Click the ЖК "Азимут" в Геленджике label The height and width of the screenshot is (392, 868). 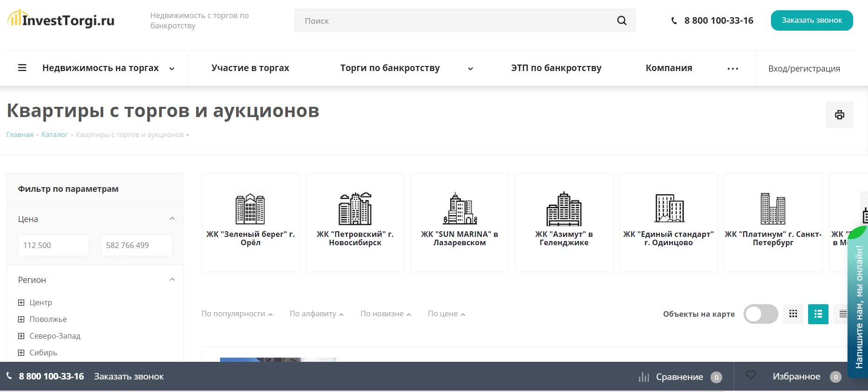point(564,238)
